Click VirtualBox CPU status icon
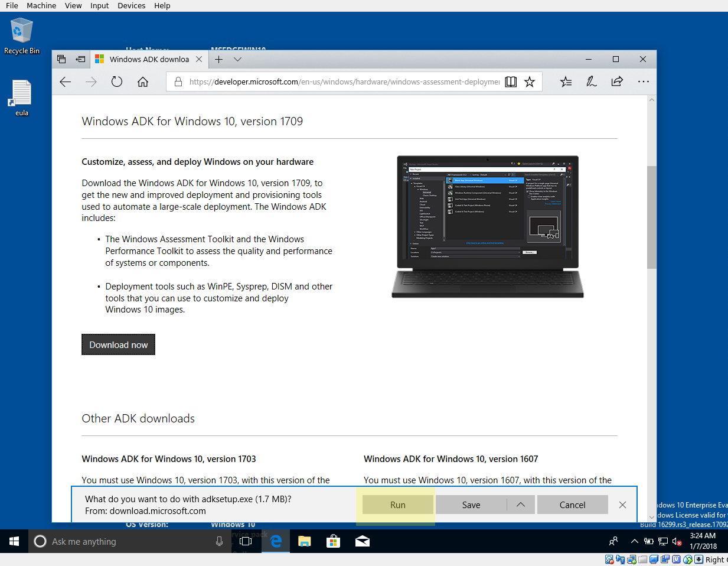 coord(676,560)
